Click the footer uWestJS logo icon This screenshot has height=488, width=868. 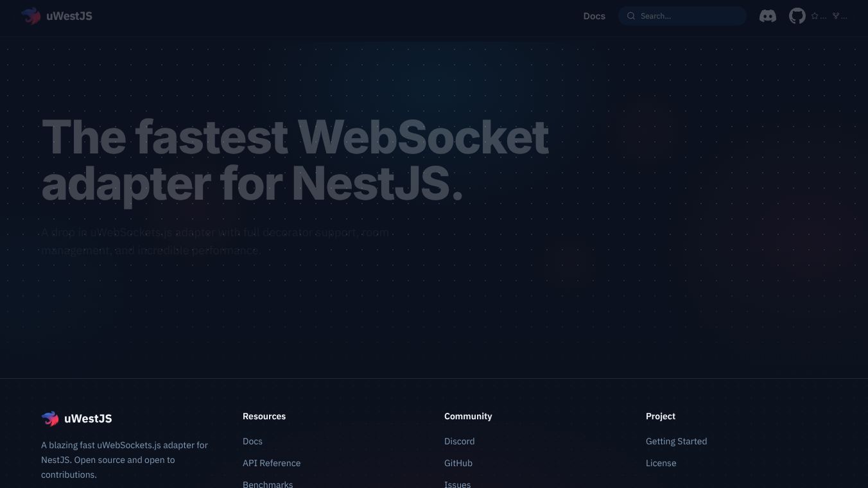50,419
